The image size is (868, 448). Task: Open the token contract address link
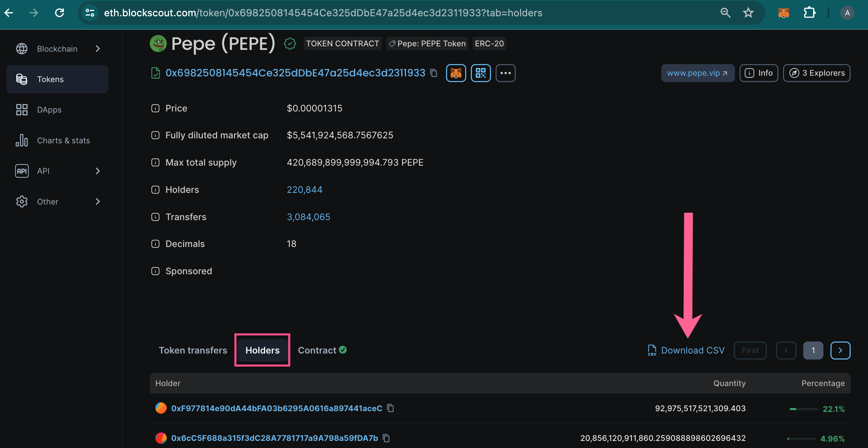click(x=295, y=73)
